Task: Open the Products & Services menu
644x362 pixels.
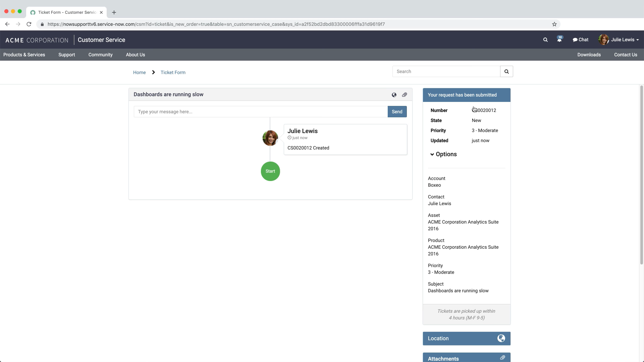Action: [x=24, y=55]
